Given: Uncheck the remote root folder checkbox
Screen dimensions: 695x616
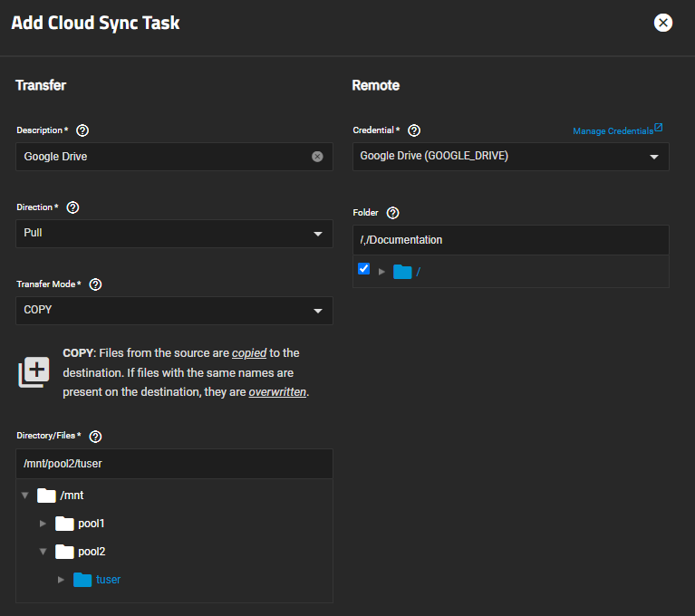Looking at the screenshot, I should pos(364,269).
